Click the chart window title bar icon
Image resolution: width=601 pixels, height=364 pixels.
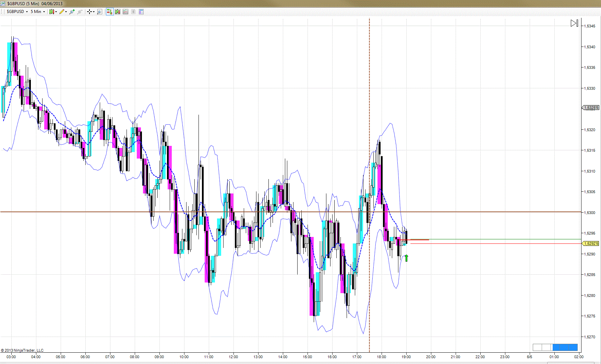[x=3, y=3]
